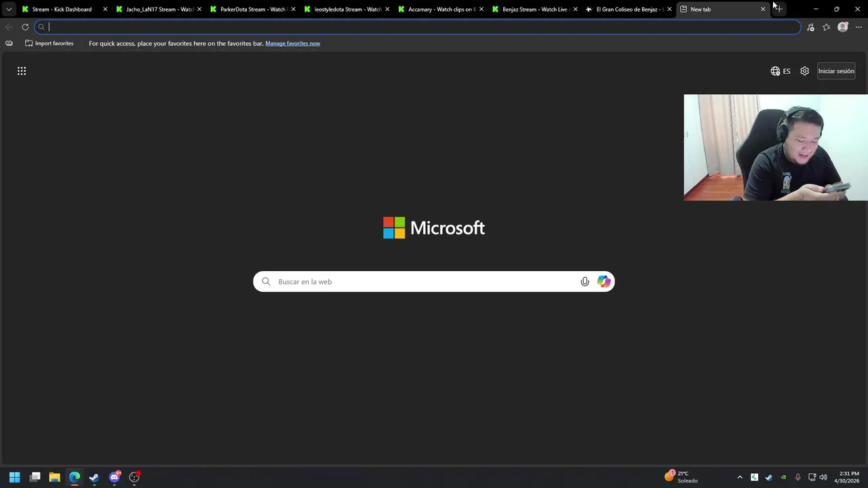Viewport: 868px width, 488px height.
Task: Close the ParkerDota Stream tab
Action: pyautogui.click(x=293, y=9)
